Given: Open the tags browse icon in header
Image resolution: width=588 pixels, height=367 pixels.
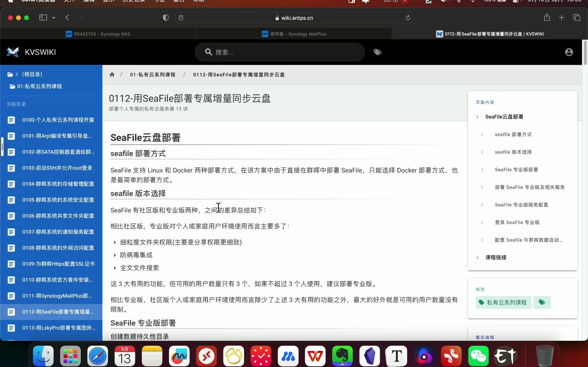Looking at the screenshot, I should point(378,52).
